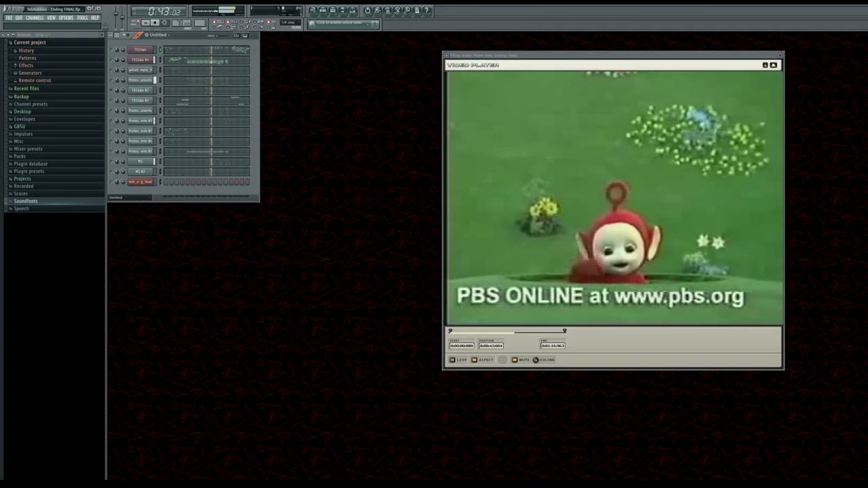The width and height of the screenshot is (868, 488).
Task: Click the Video Player position progress bar
Action: pyautogui.click(x=507, y=332)
